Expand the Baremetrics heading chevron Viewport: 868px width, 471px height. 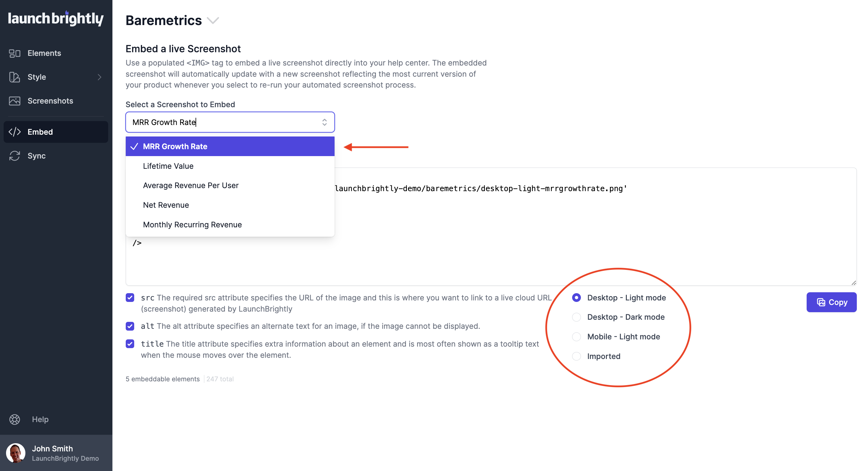[214, 21]
